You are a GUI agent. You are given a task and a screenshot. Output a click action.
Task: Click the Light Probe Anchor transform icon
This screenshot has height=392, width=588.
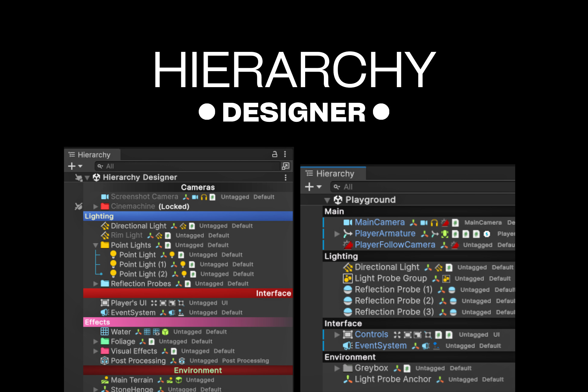click(x=348, y=379)
